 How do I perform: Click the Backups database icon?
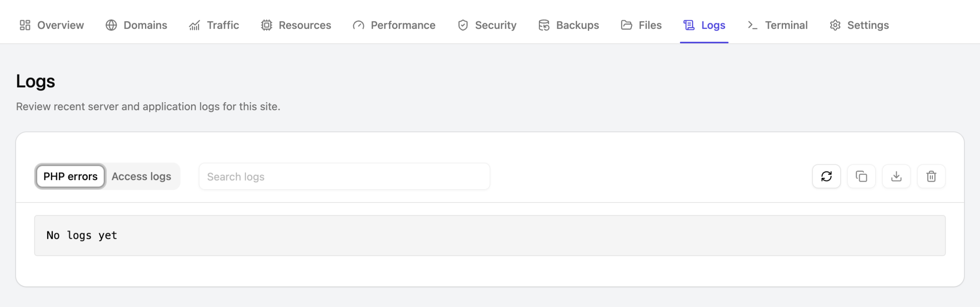[544, 25]
